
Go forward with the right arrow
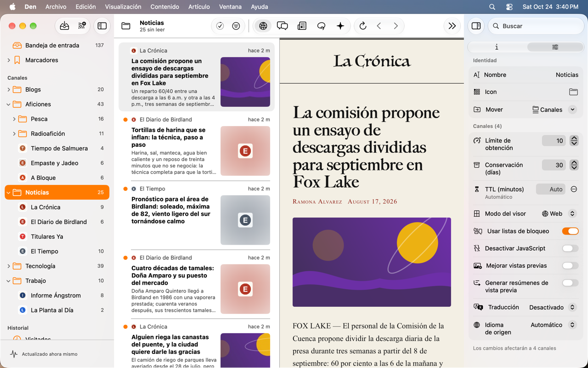[396, 26]
